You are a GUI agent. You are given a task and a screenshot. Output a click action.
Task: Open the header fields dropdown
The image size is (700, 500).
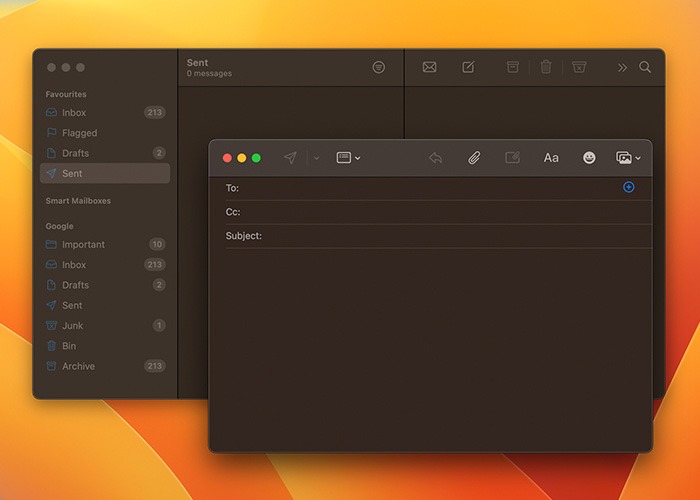point(348,158)
